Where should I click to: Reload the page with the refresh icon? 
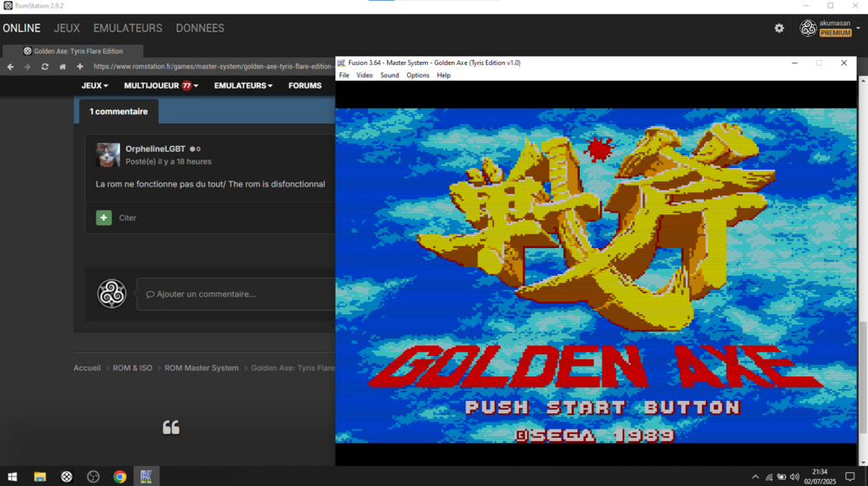coord(45,67)
